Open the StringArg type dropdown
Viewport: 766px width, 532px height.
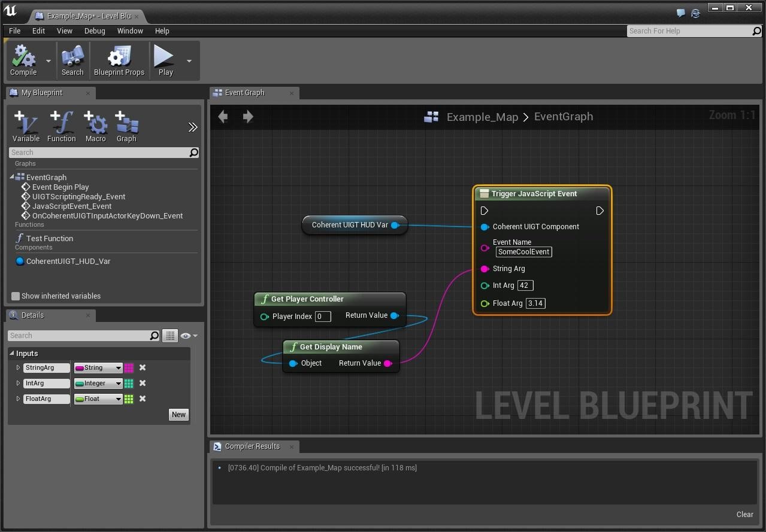[98, 368]
